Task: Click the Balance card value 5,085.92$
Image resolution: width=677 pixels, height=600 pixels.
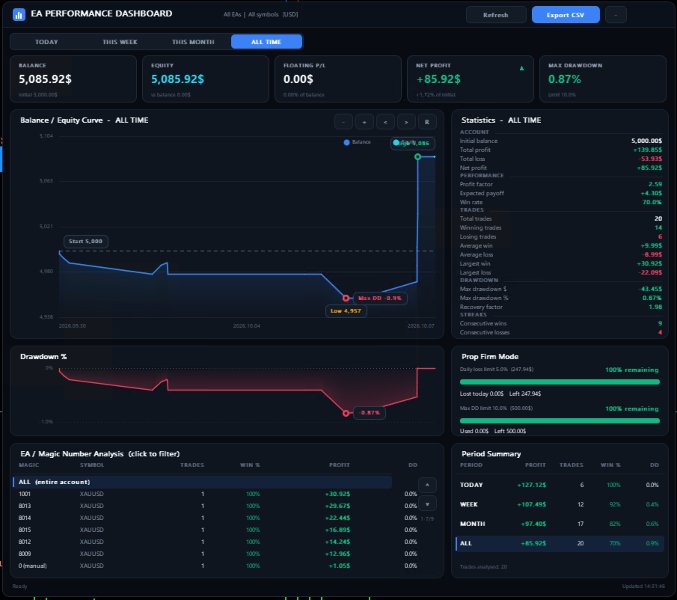Action: [45, 79]
